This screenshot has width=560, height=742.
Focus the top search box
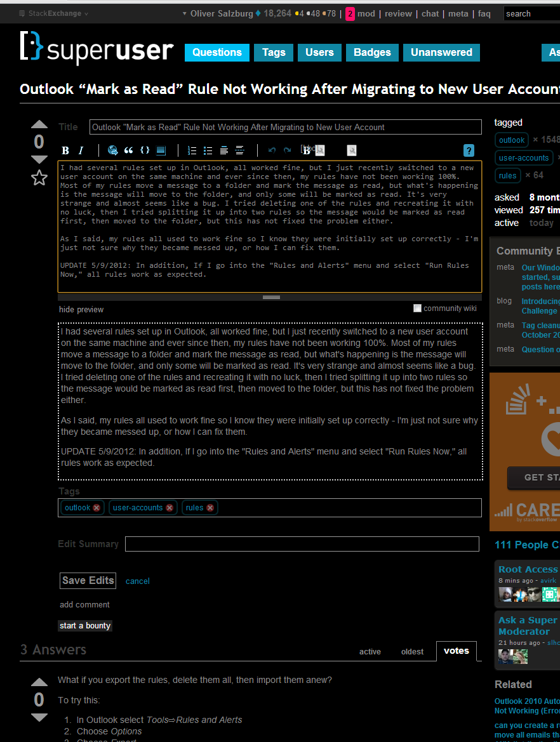pyautogui.click(x=531, y=14)
